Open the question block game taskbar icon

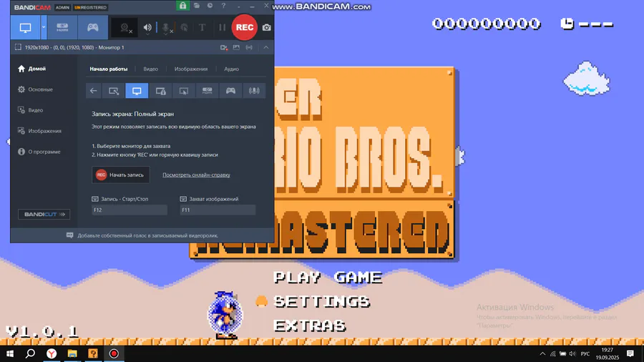click(93, 354)
